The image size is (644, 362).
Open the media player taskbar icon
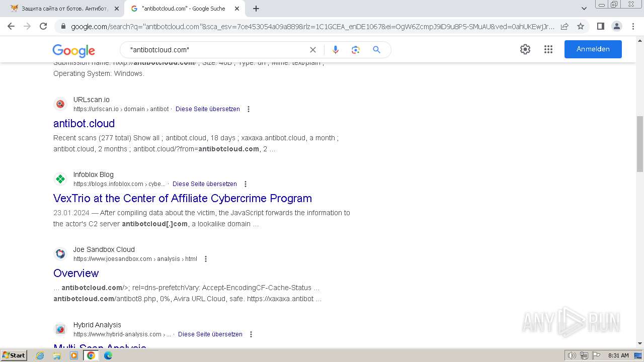coord(74,355)
